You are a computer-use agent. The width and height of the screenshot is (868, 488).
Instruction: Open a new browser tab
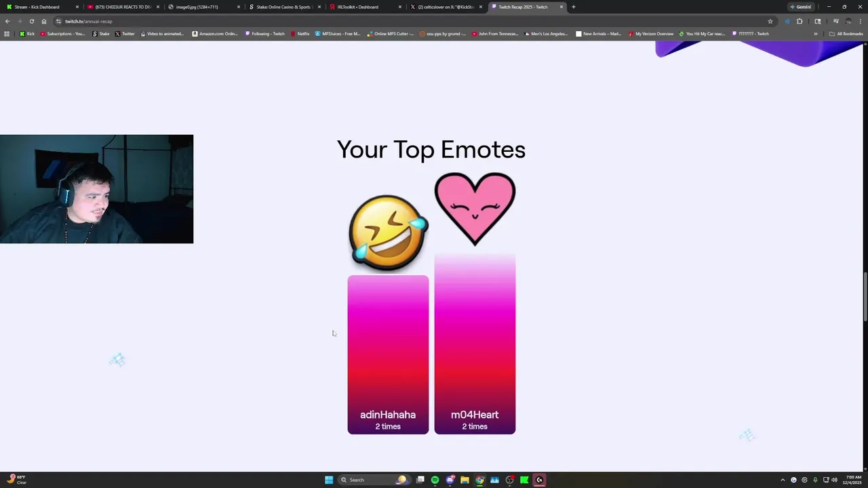(574, 7)
